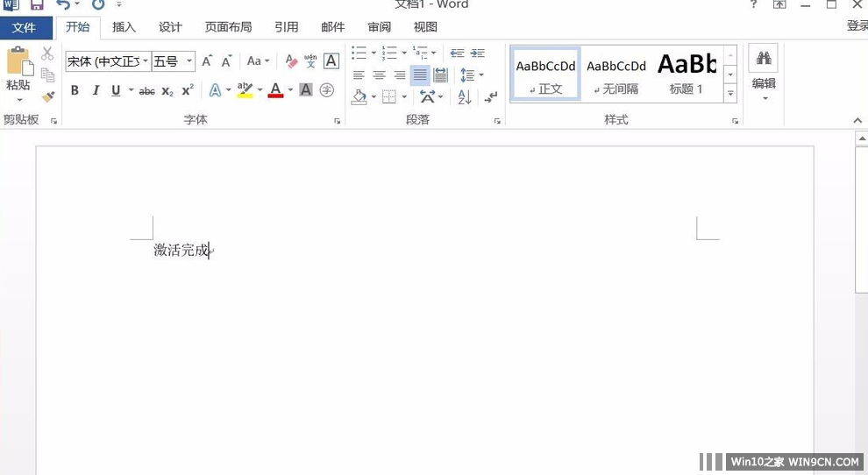Align text left
Viewport: 868px width, 475px height.
click(x=359, y=75)
